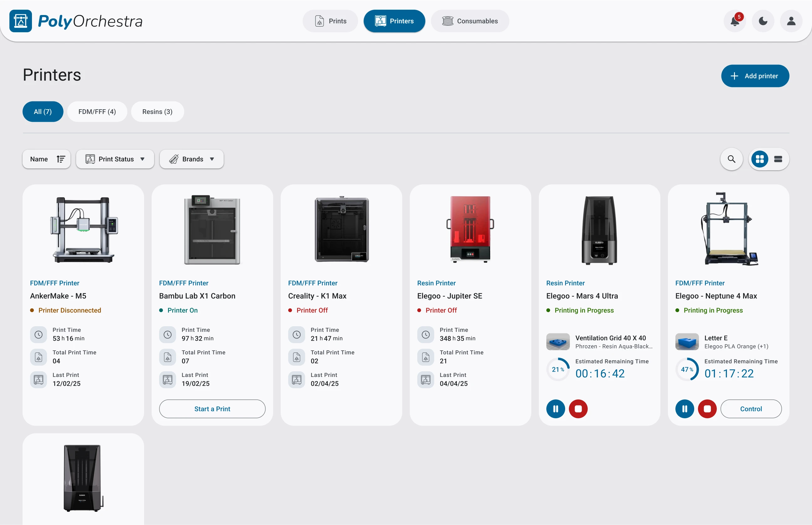The width and height of the screenshot is (812, 525).
Task: Expand the Brands dropdown
Action: point(191,159)
